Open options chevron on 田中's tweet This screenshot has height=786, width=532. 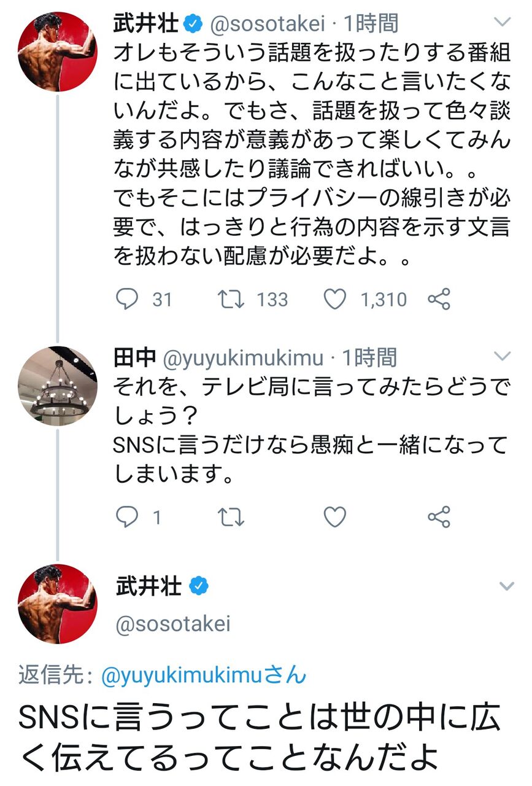[503, 356]
